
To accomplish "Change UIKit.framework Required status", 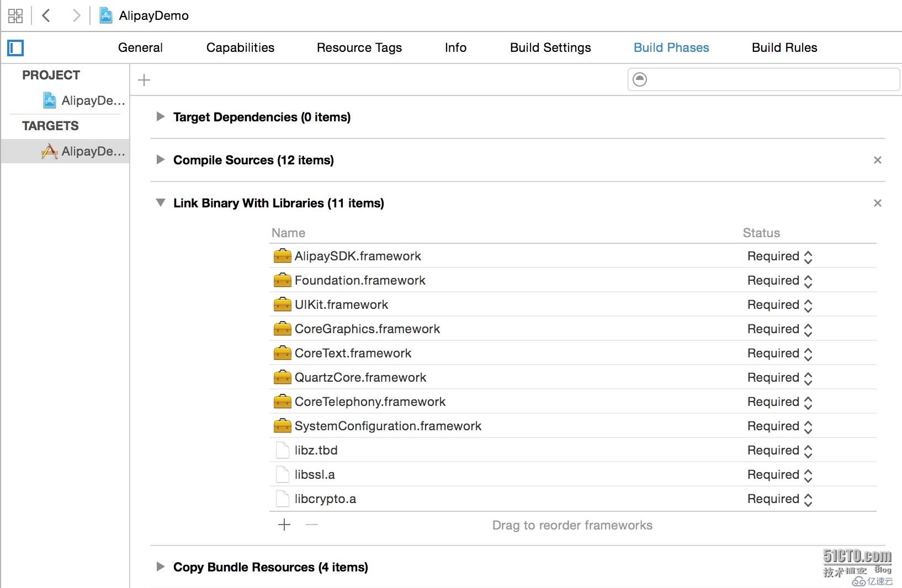I will coord(779,305).
